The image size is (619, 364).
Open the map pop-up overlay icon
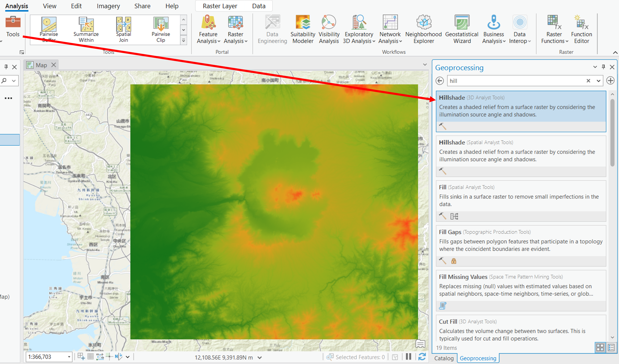420,344
